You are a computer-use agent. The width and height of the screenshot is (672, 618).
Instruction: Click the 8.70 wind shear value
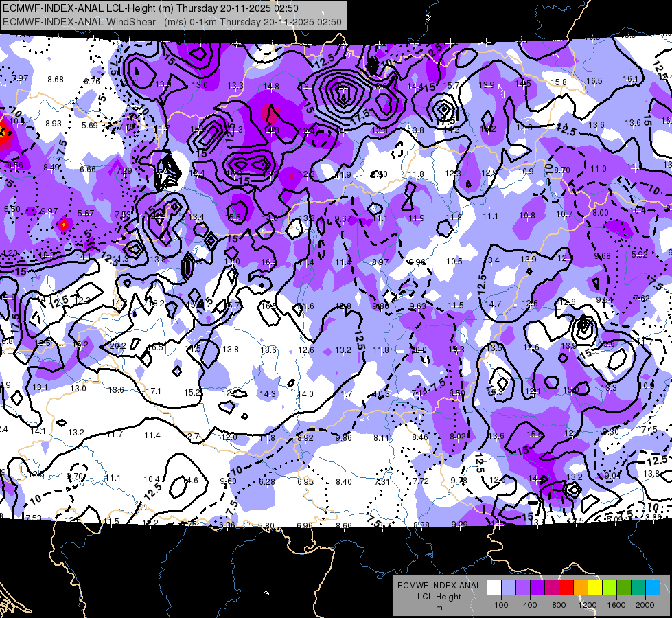[562, 170]
